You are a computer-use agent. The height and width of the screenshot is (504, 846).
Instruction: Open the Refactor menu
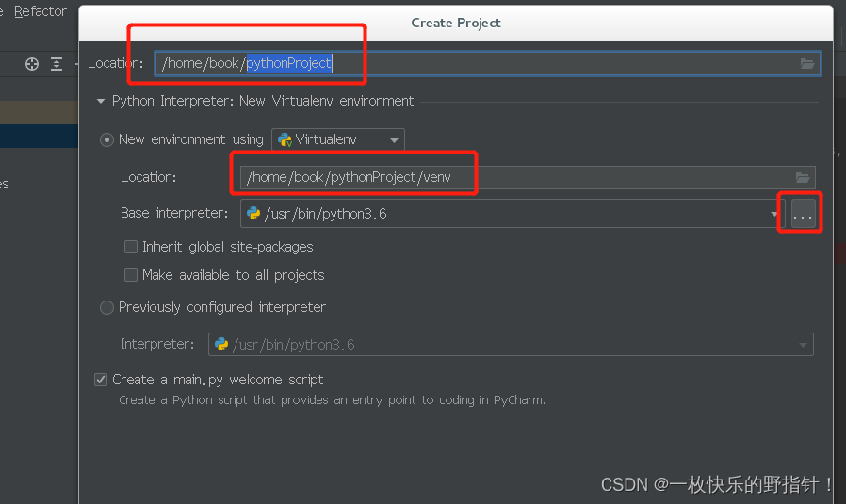(41, 11)
